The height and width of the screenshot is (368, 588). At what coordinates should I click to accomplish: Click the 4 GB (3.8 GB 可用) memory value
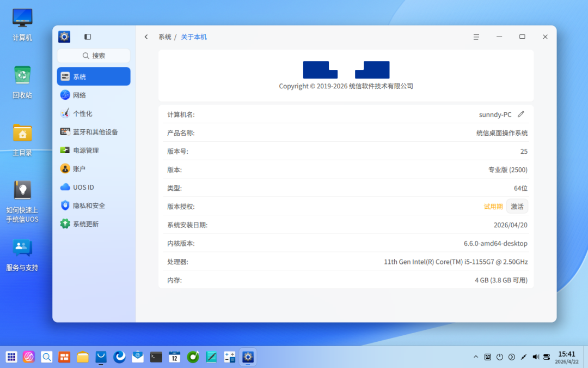(x=501, y=280)
